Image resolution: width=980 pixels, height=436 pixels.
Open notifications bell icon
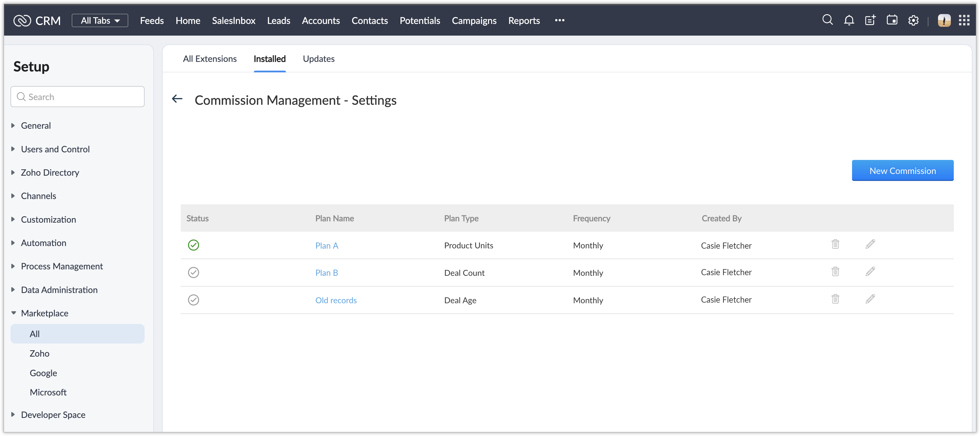click(x=849, y=20)
